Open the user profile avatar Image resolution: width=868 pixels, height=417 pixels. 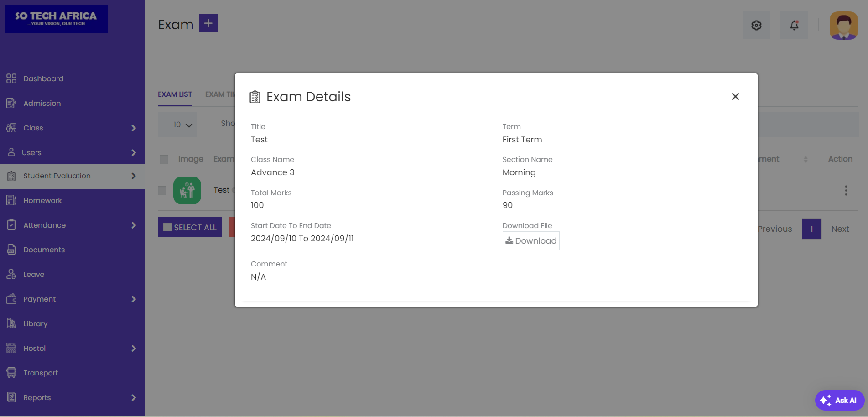click(x=843, y=26)
